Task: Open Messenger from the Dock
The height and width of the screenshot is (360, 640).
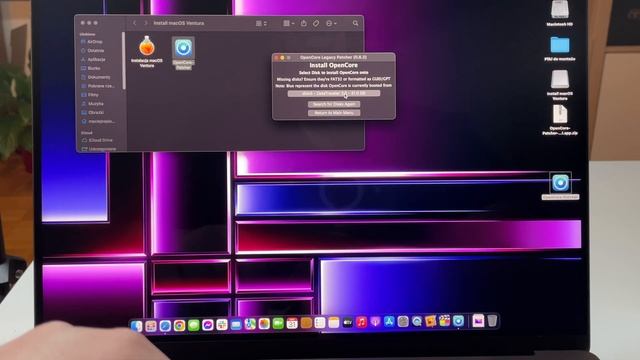Action: pos(208,325)
